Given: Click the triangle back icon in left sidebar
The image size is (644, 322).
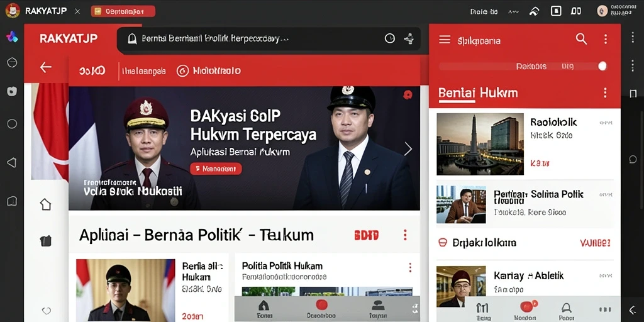Looking at the screenshot, I should (x=12, y=163).
